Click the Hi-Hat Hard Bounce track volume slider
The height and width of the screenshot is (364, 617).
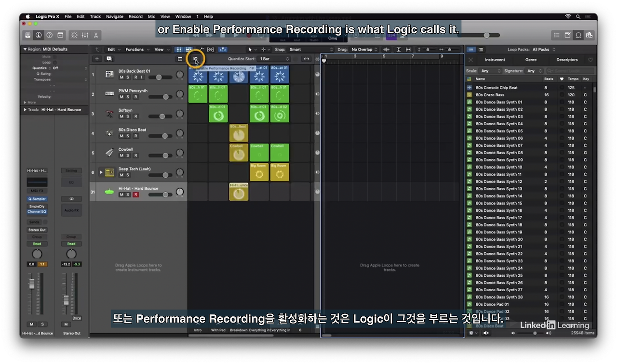point(161,195)
